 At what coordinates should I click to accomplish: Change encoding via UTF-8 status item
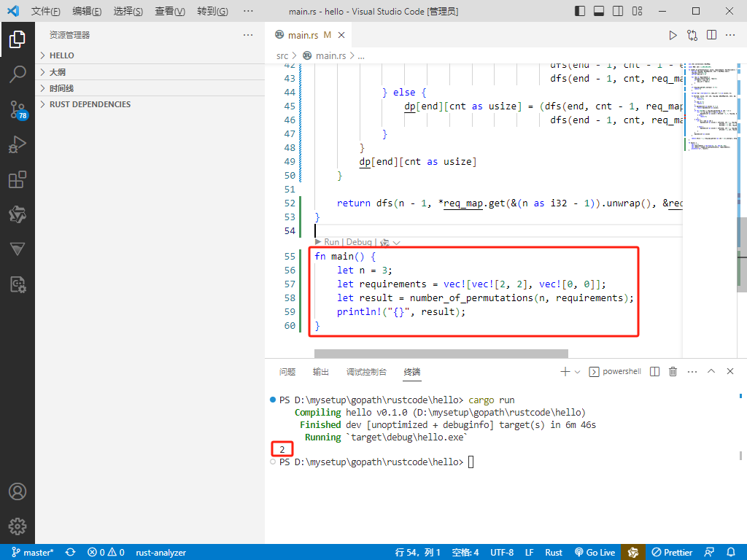click(x=502, y=552)
